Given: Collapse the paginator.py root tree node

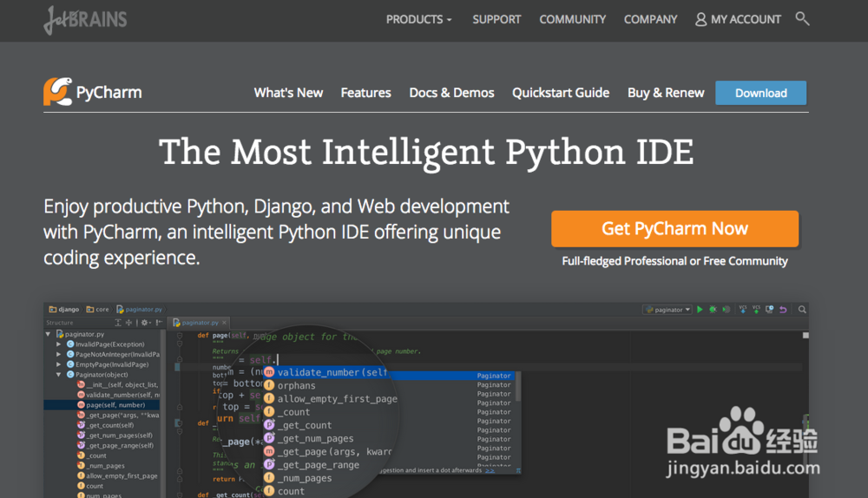Looking at the screenshot, I should pos(48,334).
